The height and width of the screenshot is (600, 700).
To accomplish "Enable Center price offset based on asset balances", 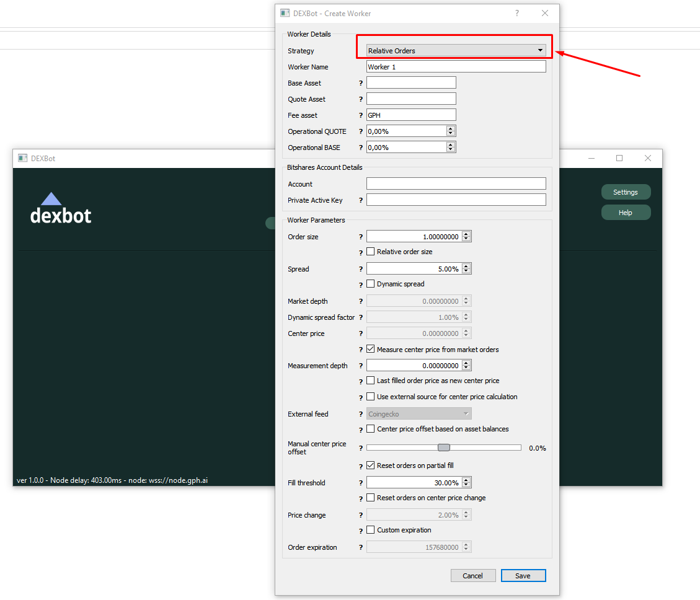I will tap(371, 428).
